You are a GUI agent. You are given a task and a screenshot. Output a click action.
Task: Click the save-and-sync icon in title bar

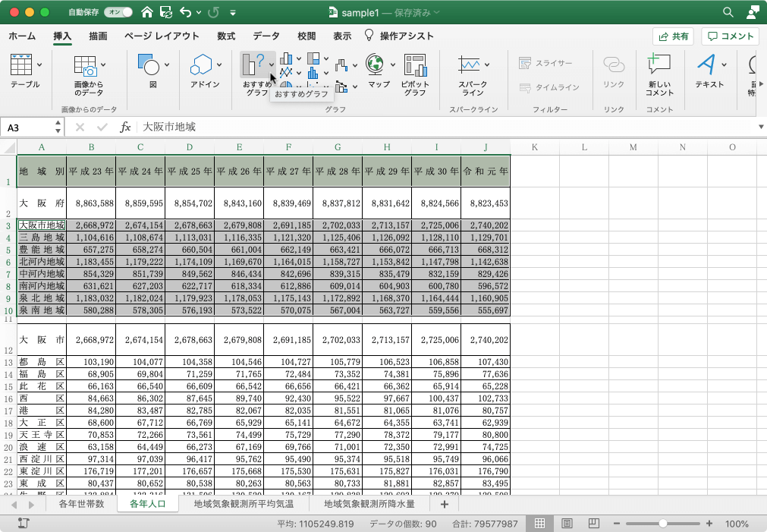pyautogui.click(x=166, y=12)
